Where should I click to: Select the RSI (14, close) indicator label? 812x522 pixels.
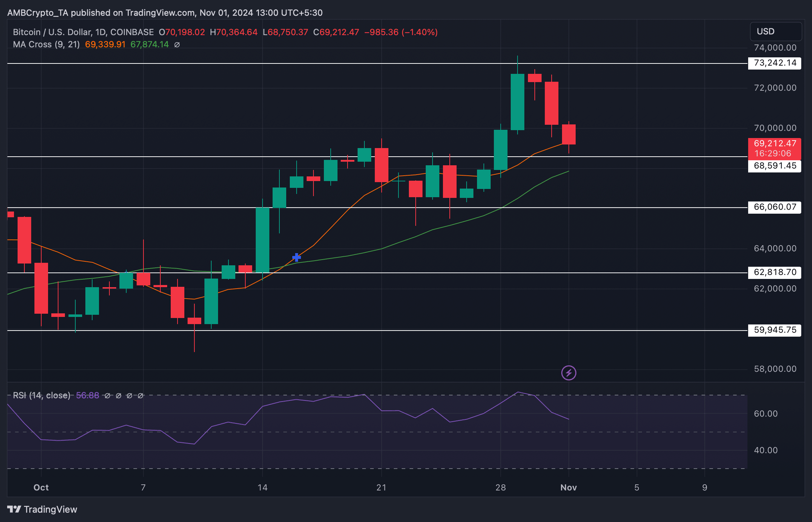[42, 395]
